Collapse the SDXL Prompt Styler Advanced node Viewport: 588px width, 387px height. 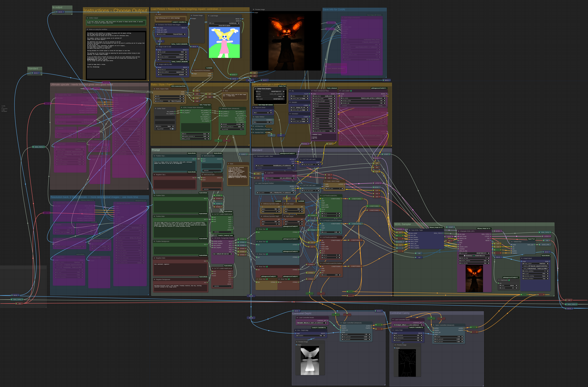click(x=182, y=107)
